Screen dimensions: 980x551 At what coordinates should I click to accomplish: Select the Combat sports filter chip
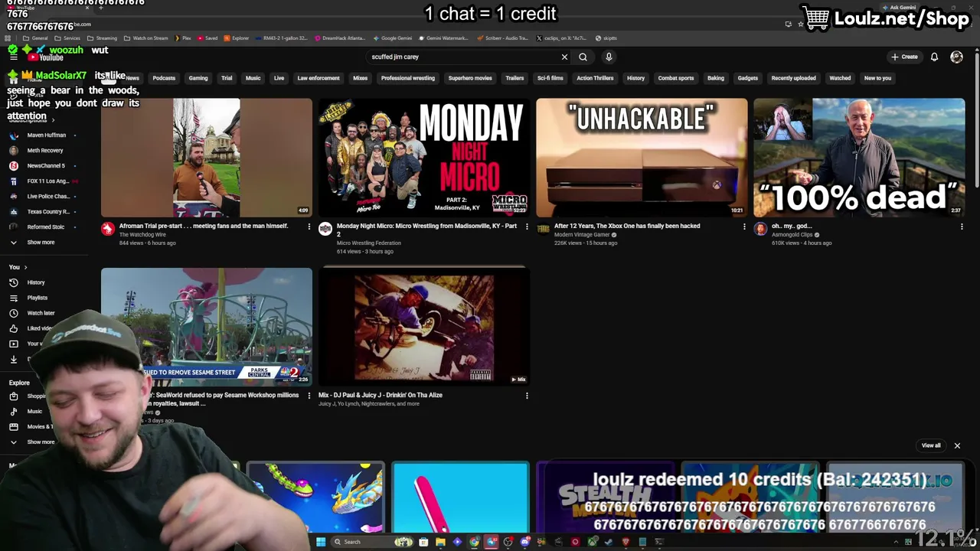tap(676, 78)
